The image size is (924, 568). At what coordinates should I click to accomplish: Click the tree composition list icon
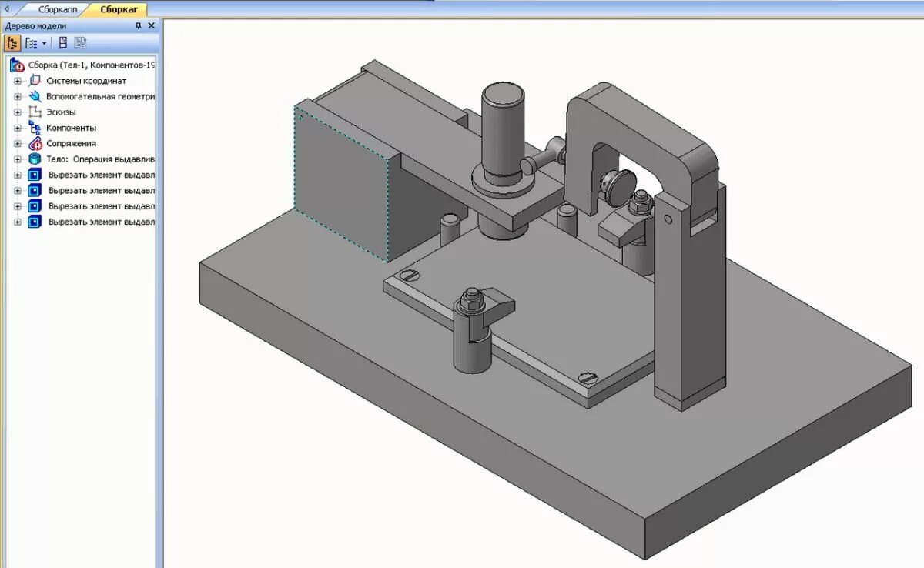[x=32, y=43]
